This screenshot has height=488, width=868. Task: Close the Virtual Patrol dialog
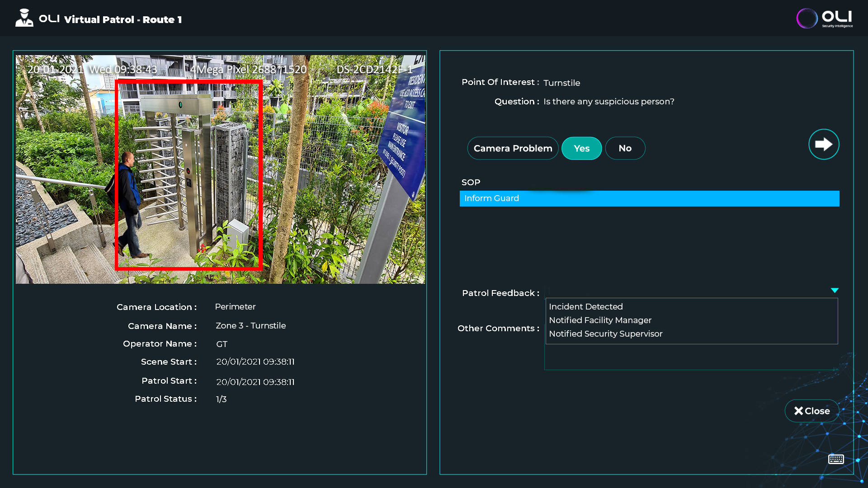(x=811, y=411)
